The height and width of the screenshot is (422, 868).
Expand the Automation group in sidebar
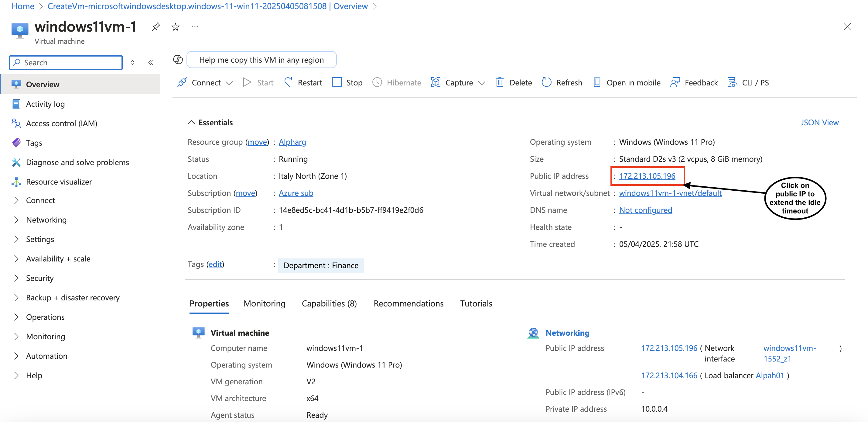pyautogui.click(x=16, y=356)
